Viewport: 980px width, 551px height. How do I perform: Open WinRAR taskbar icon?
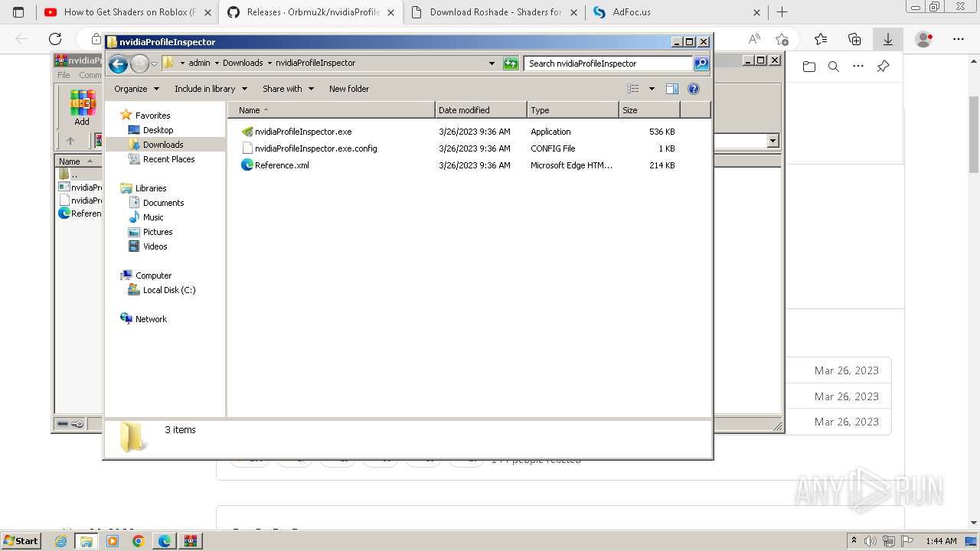coord(190,541)
